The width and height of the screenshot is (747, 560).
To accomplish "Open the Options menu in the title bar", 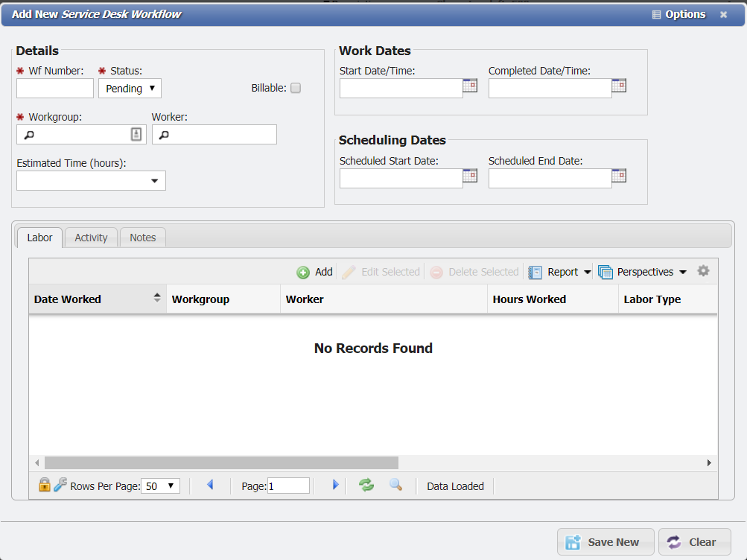I will coord(678,13).
